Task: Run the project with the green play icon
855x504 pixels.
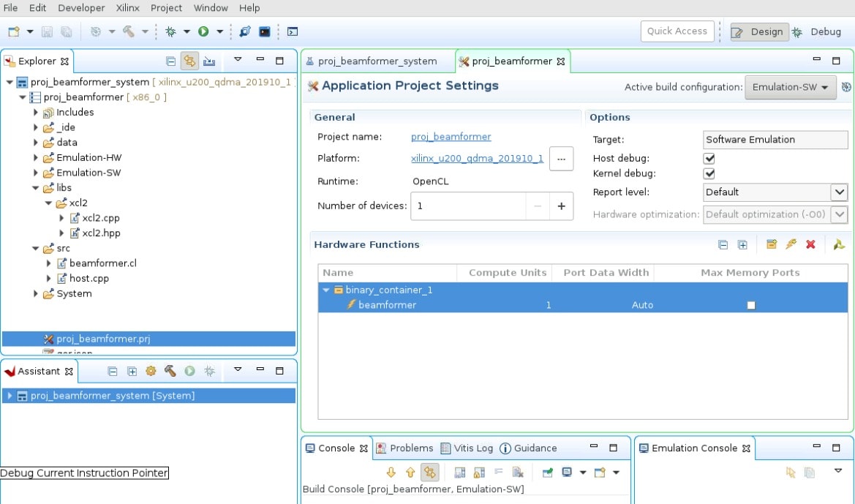Action: click(x=203, y=31)
